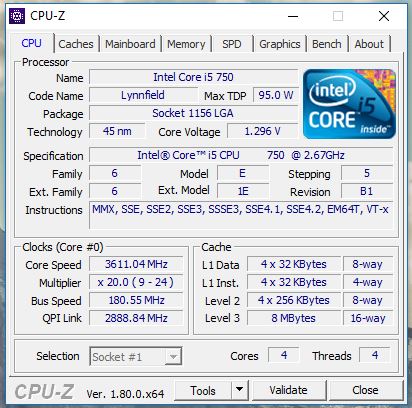Image resolution: width=412 pixels, height=408 pixels.
Task: Click the Multiplier value x 20.0 field
Action: (136, 282)
